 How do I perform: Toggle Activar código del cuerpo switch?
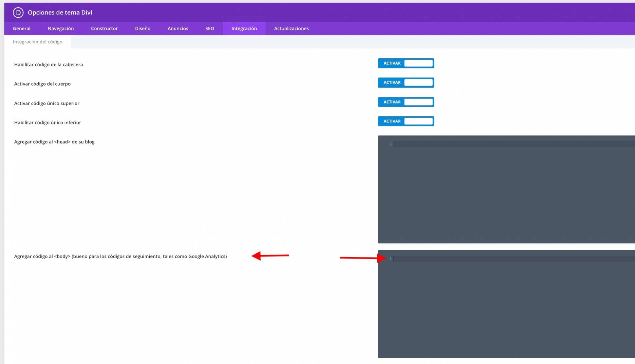pyautogui.click(x=406, y=83)
